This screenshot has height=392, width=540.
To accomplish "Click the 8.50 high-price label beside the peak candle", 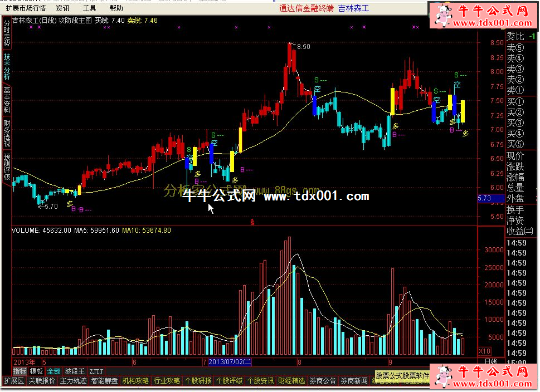I will 303,46.
